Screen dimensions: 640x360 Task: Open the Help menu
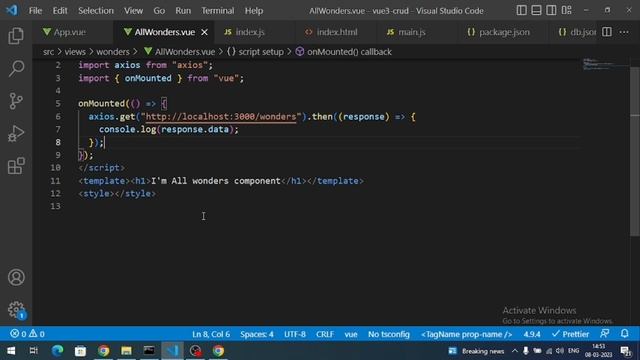(254, 11)
